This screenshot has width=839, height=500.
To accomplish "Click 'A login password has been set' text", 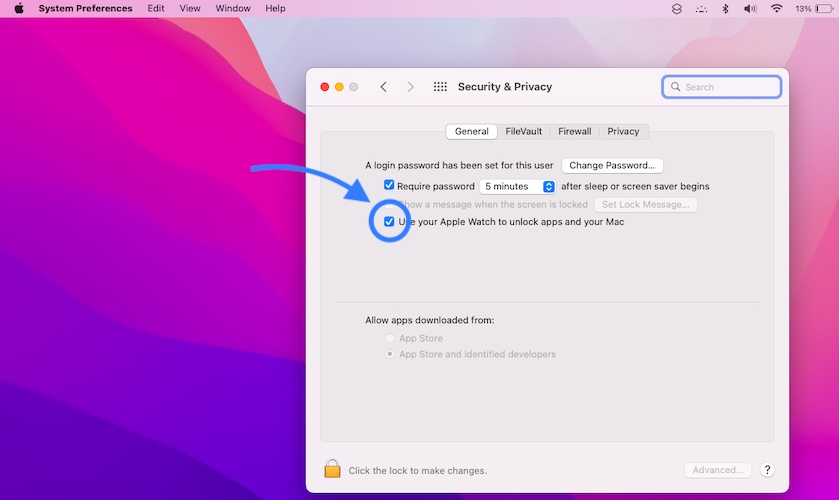I will (459, 165).
